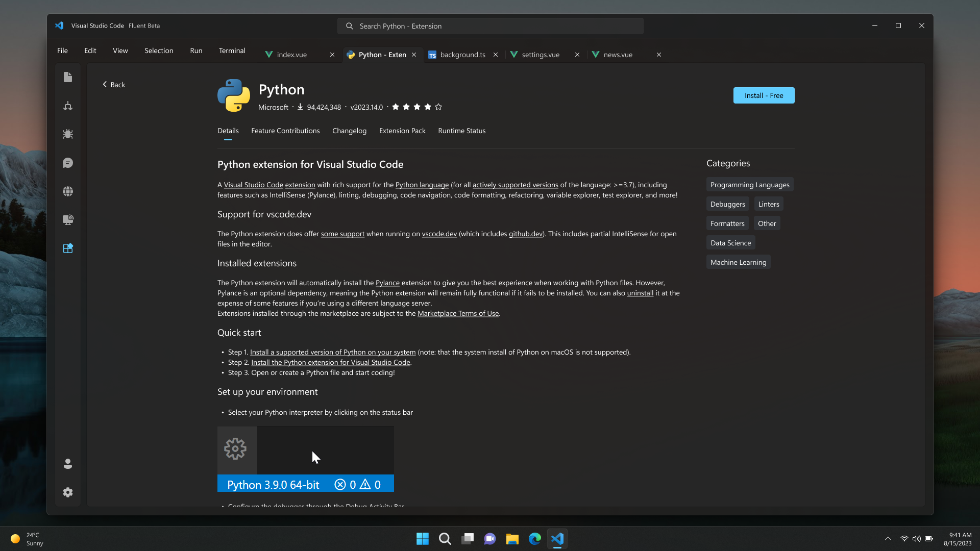Open the Chat app in taskbar
The height and width of the screenshot is (551, 980).
490,539
